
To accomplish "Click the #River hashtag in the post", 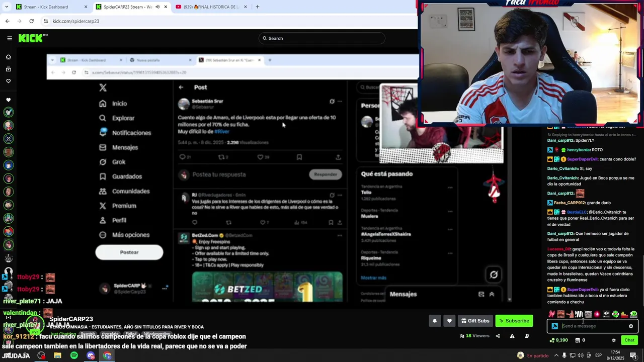I will click(x=222, y=131).
